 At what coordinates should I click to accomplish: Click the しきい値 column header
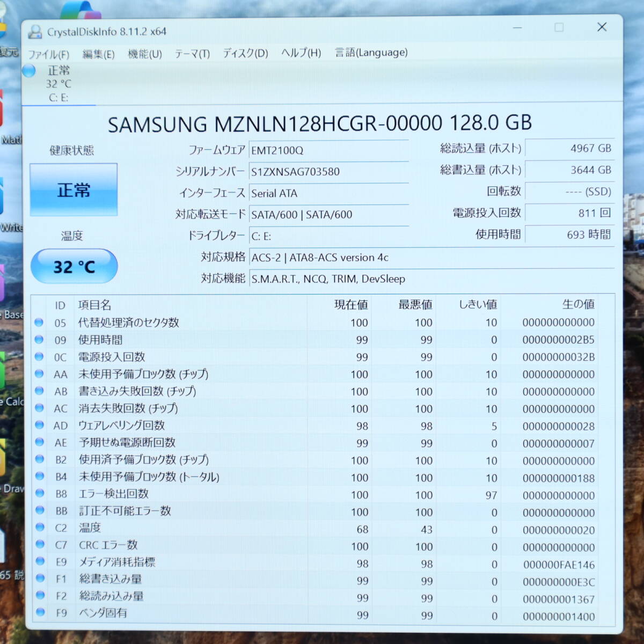478,305
